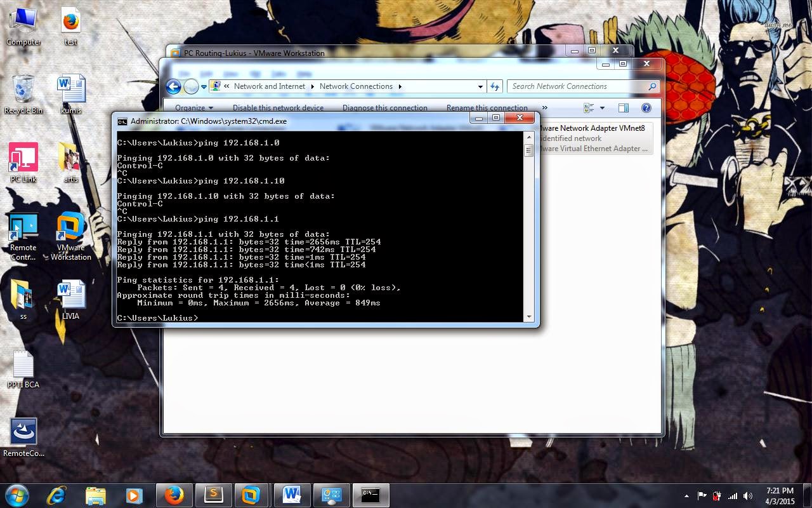Open the 'kumis' Word document icon
812x508 pixels.
point(71,94)
